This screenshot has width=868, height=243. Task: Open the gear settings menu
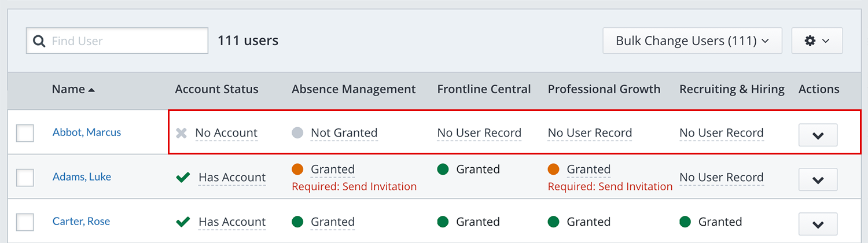pos(816,41)
